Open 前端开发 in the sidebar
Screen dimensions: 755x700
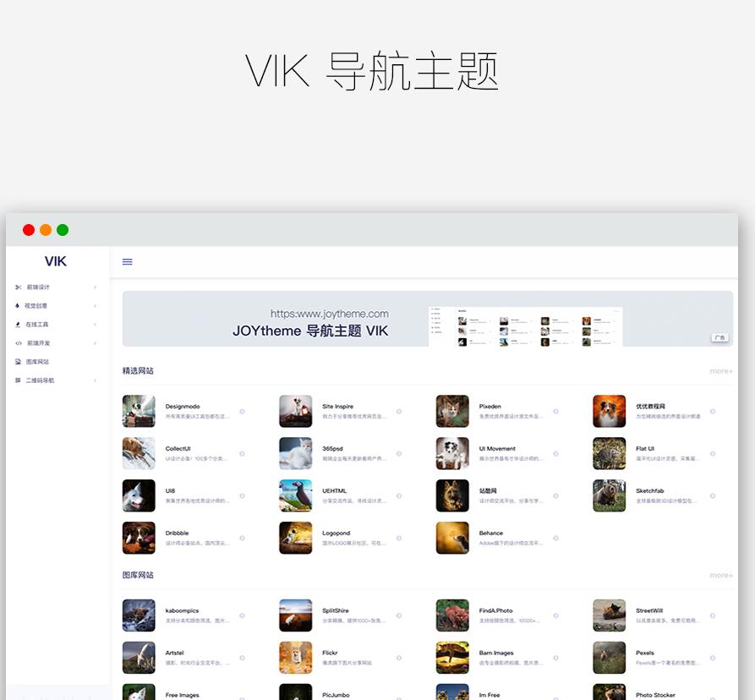[x=38, y=343]
